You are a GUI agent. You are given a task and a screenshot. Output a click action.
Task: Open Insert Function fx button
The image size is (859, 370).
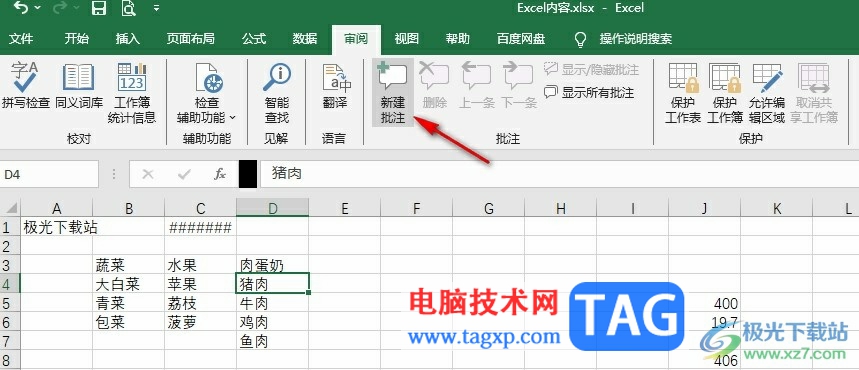point(220,174)
